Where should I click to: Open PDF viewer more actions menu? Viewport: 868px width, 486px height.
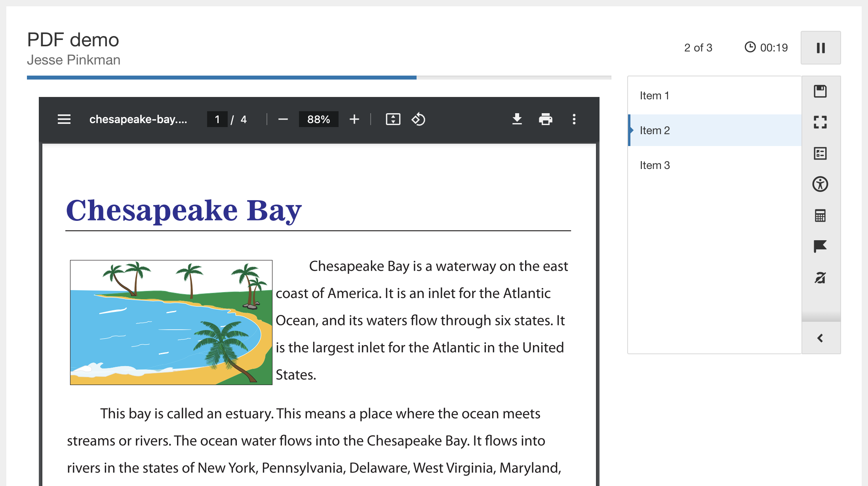[574, 119]
